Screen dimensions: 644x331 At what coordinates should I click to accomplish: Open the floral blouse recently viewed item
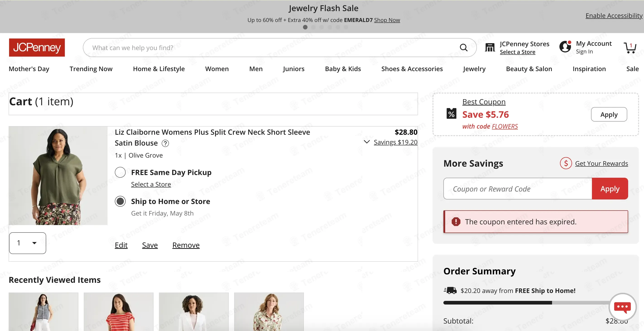coord(269,312)
